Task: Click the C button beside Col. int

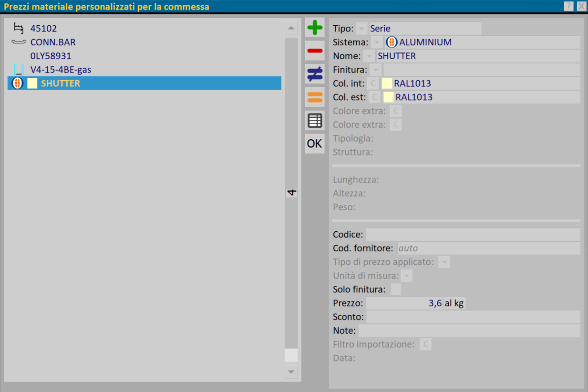Action: (x=373, y=83)
